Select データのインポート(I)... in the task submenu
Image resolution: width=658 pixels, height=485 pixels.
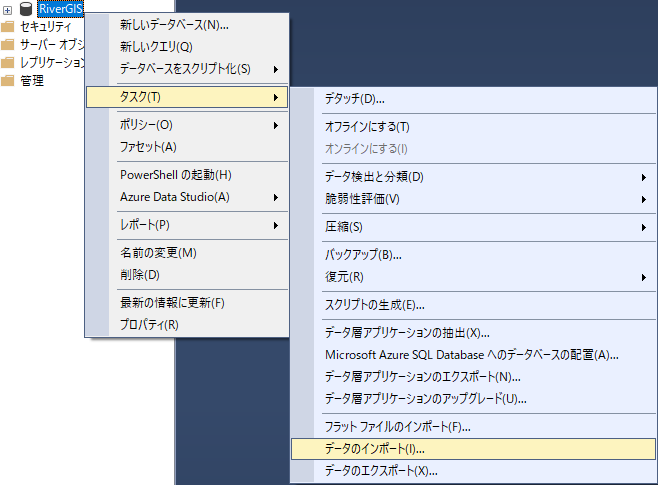click(375, 449)
